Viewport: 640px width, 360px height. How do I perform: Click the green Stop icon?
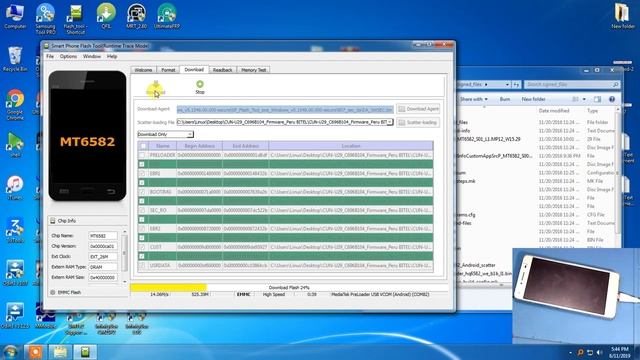(200, 84)
